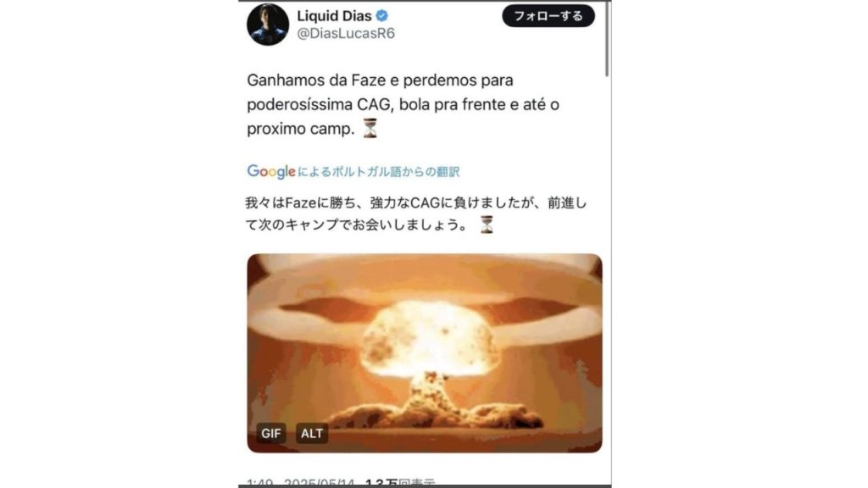This screenshot has width=868, height=488.
Task: Click the blue verified badge
Action: coord(382,15)
